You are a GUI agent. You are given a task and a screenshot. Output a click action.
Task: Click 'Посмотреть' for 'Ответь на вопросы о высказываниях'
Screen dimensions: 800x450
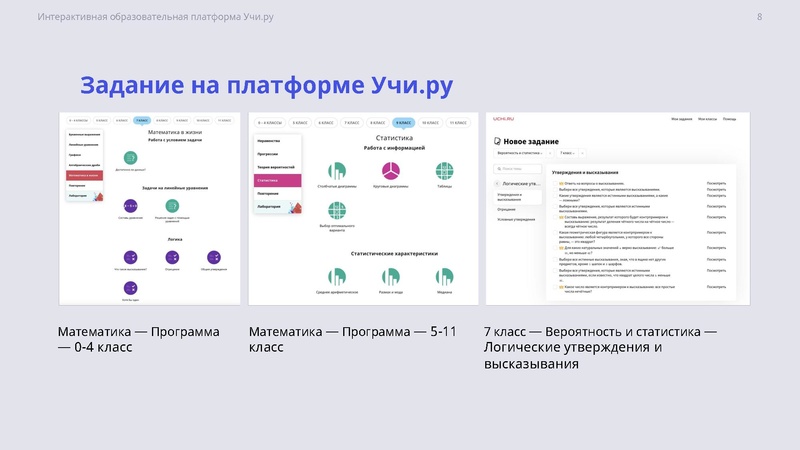tap(716, 183)
